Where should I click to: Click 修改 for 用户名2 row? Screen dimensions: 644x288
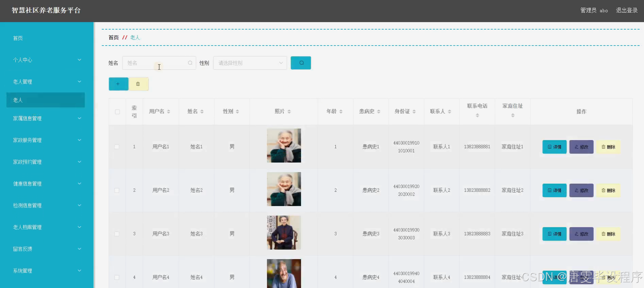pos(581,190)
